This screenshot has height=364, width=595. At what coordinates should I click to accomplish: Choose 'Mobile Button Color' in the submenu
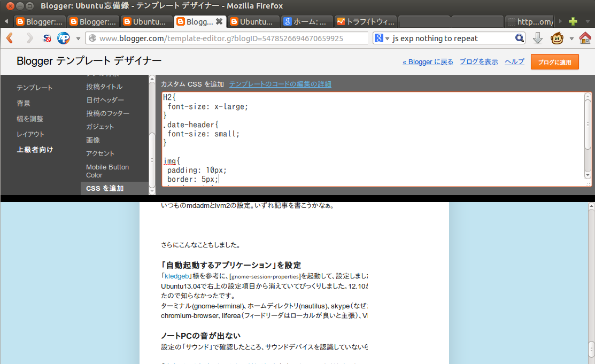point(107,171)
